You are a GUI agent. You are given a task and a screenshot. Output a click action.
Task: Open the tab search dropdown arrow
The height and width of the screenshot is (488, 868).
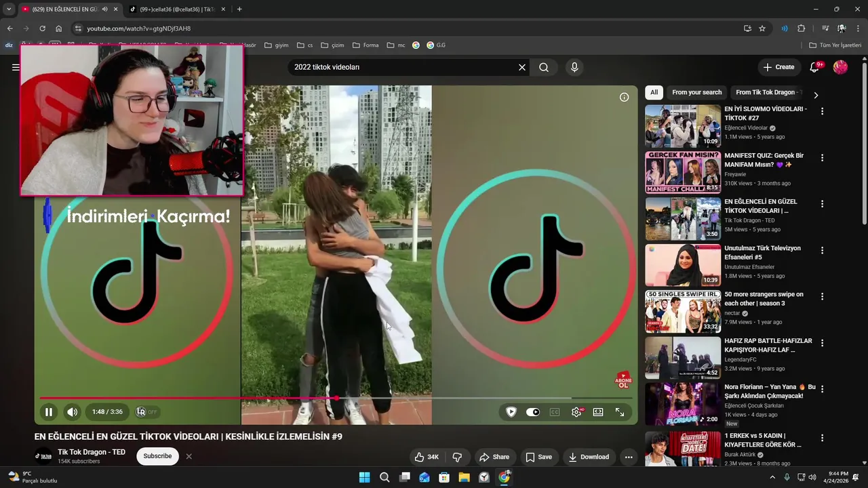[9, 9]
